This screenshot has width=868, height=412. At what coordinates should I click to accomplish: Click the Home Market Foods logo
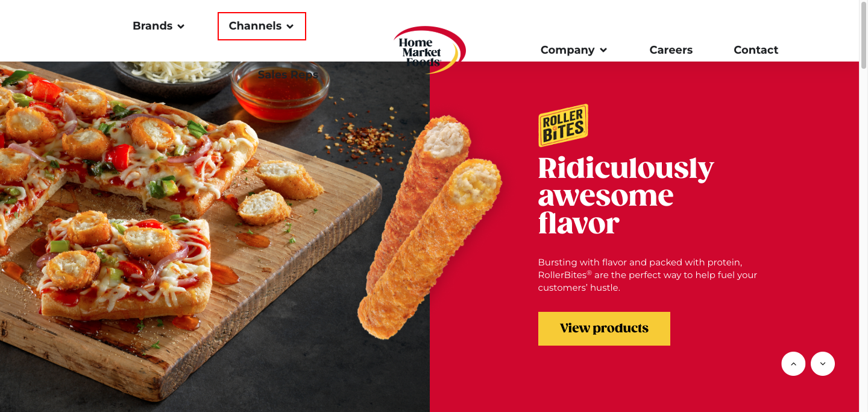pos(429,49)
